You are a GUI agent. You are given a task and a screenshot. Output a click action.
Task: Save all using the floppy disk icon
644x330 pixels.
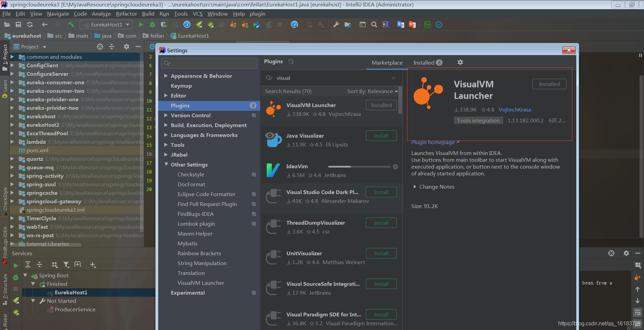(18, 24)
